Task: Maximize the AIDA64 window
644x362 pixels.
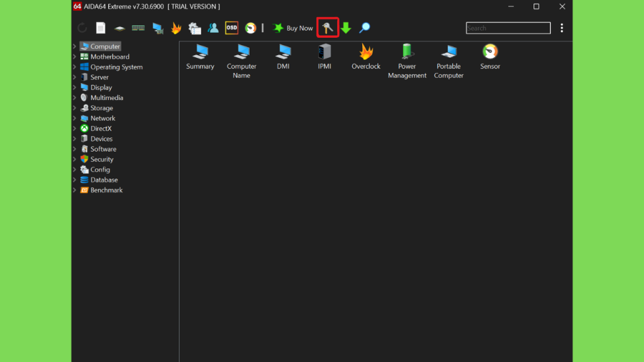Action: point(536,6)
